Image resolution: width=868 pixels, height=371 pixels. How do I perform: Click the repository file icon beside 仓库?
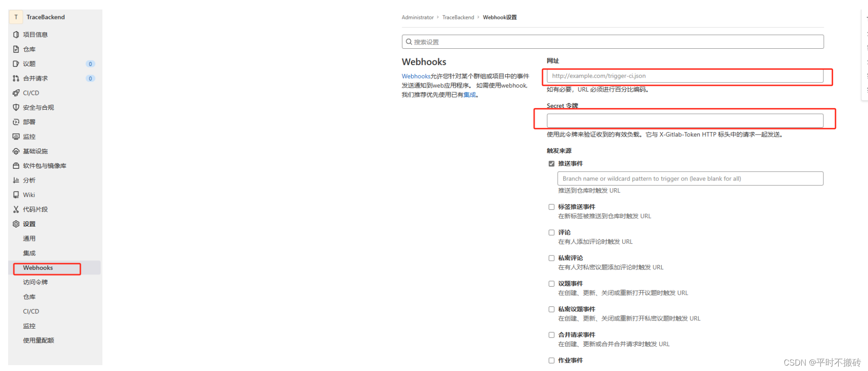pos(16,49)
